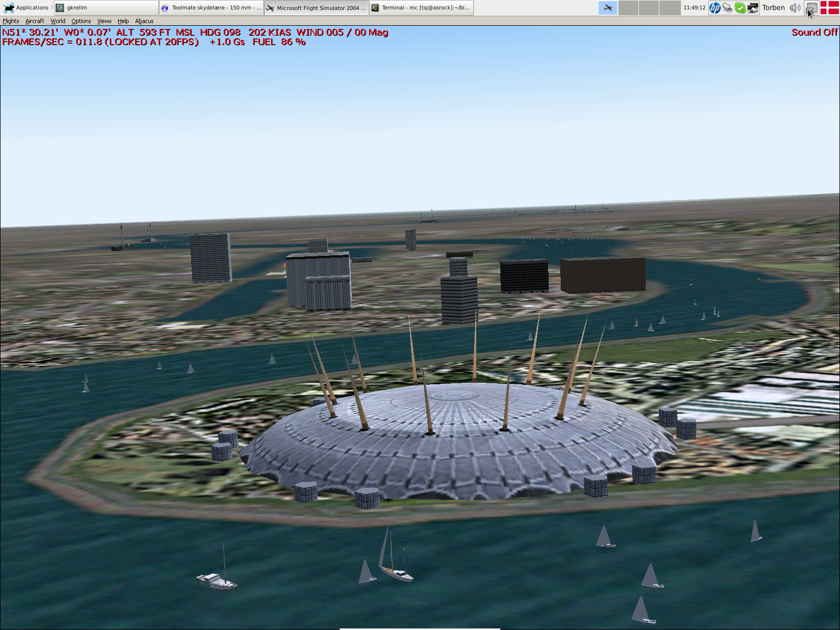840x630 pixels.
Task: Open the Options menu
Action: coord(81,21)
